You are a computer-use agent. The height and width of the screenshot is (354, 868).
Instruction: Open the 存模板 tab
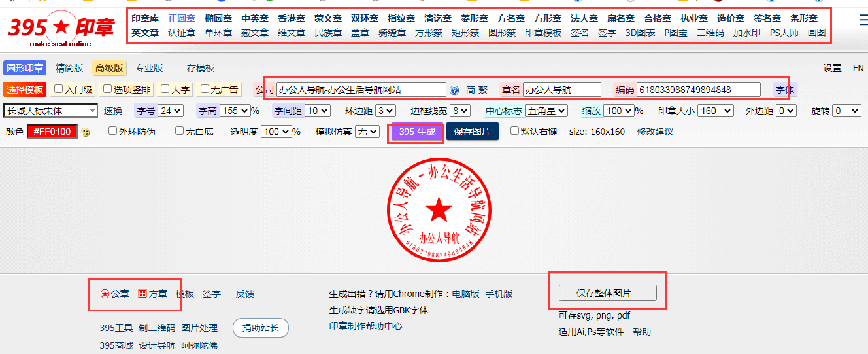click(201, 68)
